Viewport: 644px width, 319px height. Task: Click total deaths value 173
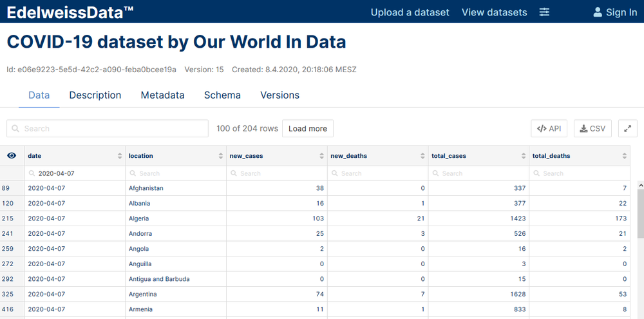[621, 218]
